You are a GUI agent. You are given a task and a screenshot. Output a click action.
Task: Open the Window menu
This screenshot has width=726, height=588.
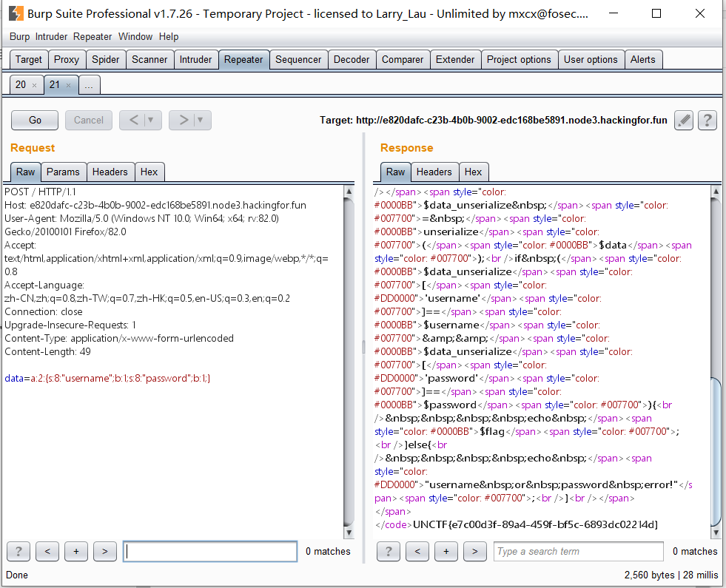point(135,36)
